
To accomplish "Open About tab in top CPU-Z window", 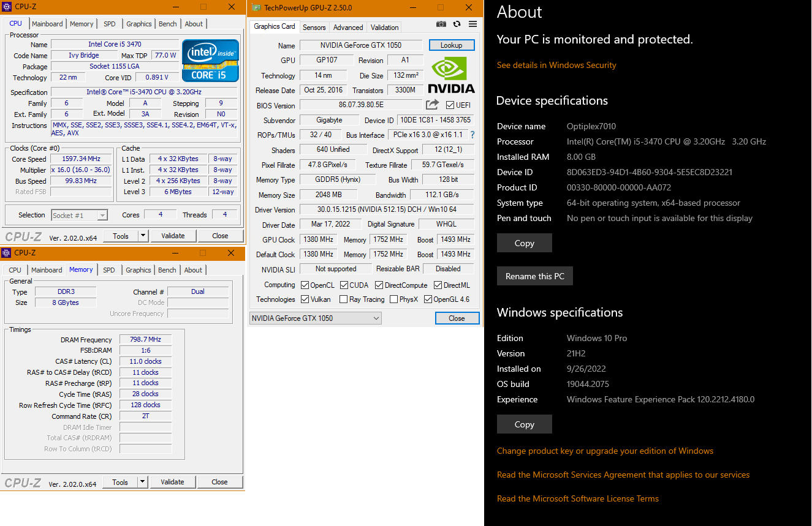I will point(194,24).
